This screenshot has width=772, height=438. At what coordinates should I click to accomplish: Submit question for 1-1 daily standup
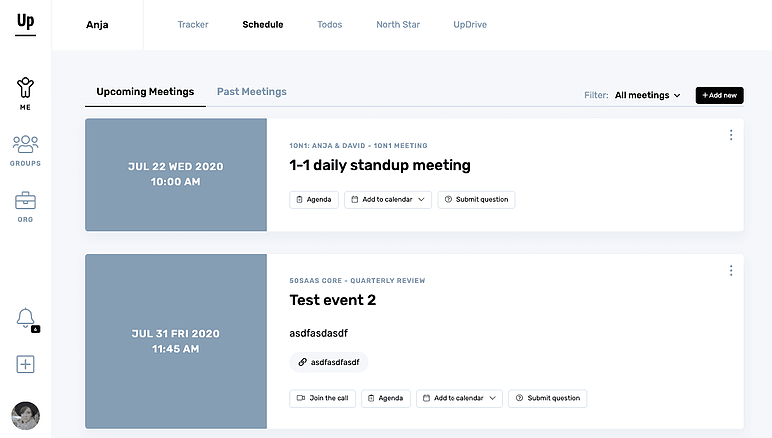click(x=476, y=200)
